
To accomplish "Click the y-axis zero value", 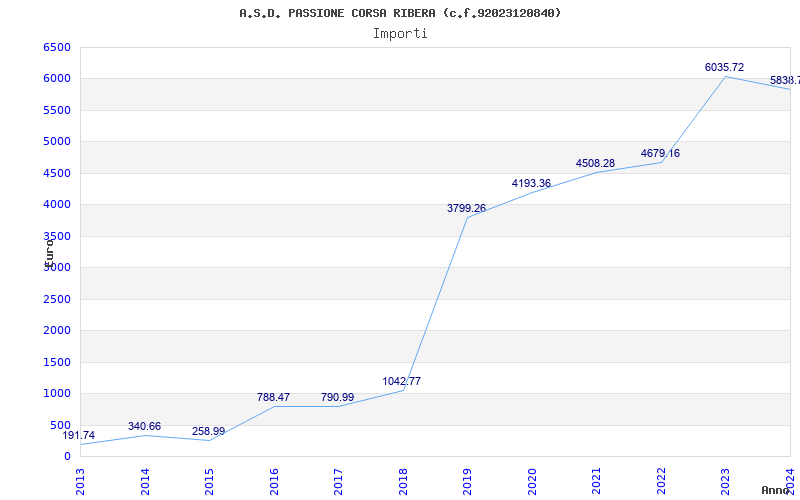I will 67,457.
